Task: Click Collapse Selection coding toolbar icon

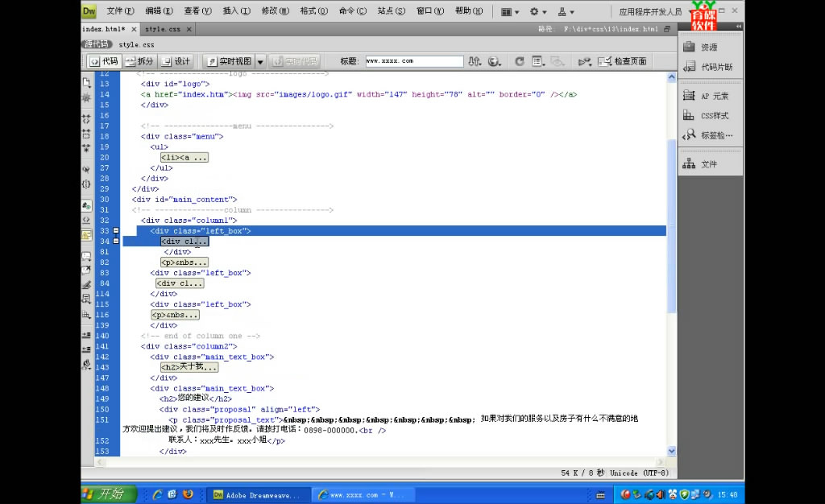Action: click(x=86, y=134)
